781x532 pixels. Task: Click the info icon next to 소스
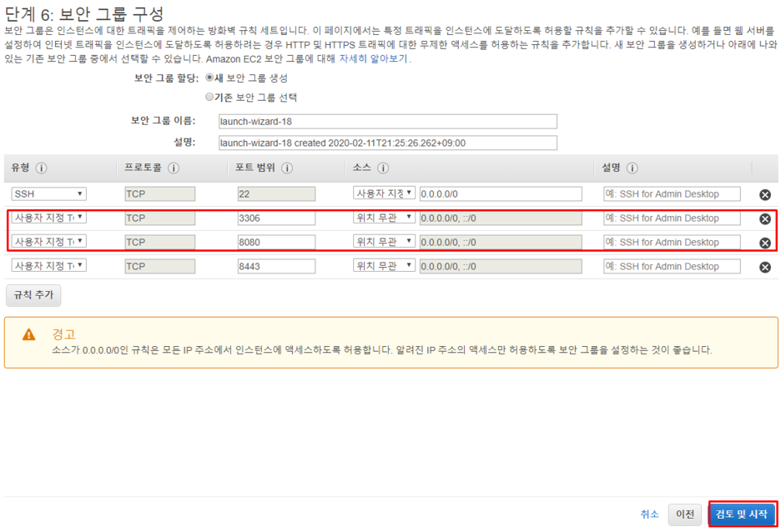tap(383, 168)
